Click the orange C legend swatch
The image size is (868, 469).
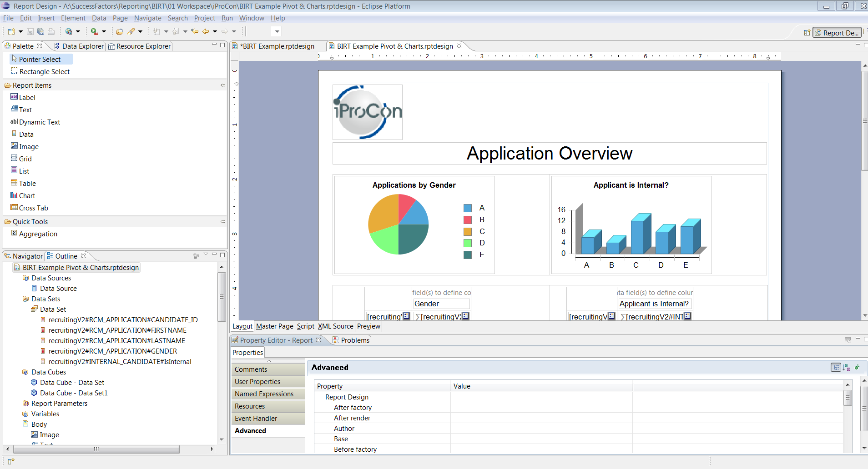[x=468, y=231]
